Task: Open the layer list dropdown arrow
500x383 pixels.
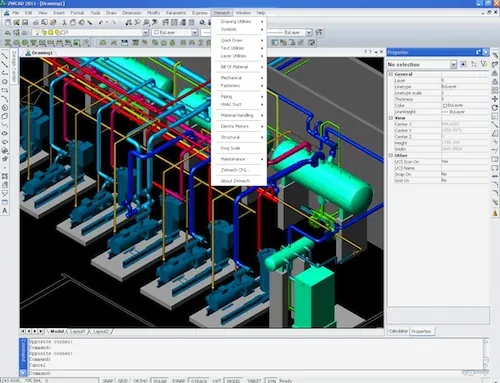Action: point(145,32)
